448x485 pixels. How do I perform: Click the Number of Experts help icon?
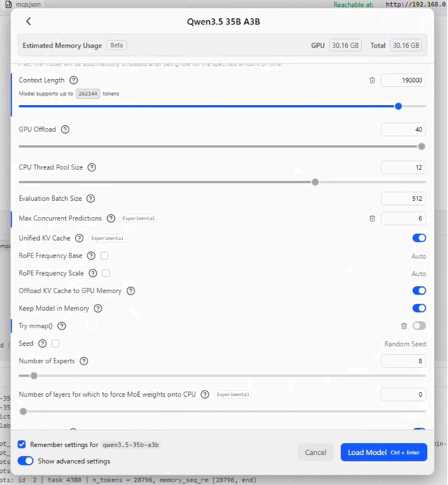pos(84,361)
